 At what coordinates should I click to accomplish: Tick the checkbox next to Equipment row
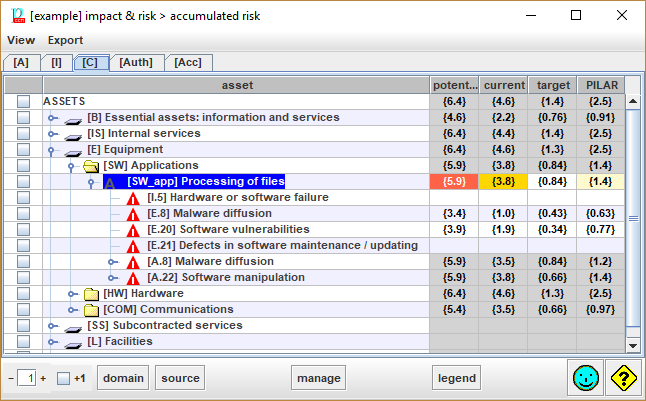tap(24, 149)
